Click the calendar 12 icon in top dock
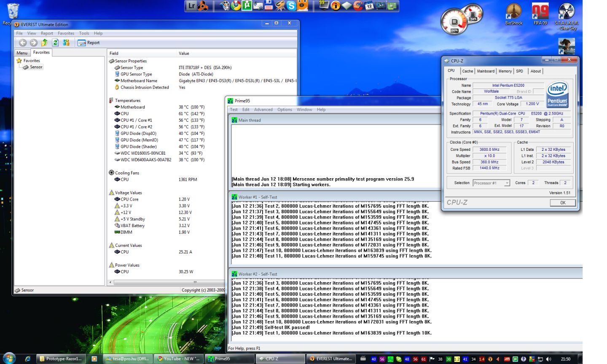Image resolution: width=607 pixels, height=364 pixels. 369,6
